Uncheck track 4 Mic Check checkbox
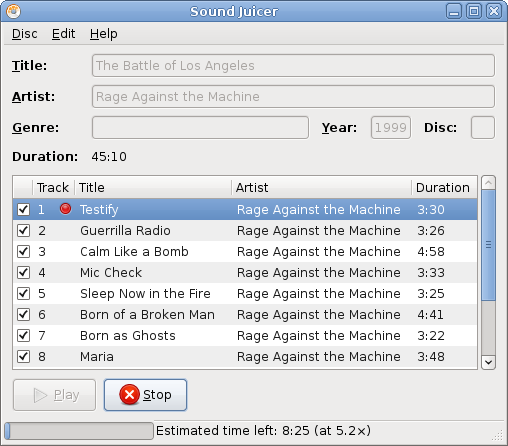 point(23,273)
